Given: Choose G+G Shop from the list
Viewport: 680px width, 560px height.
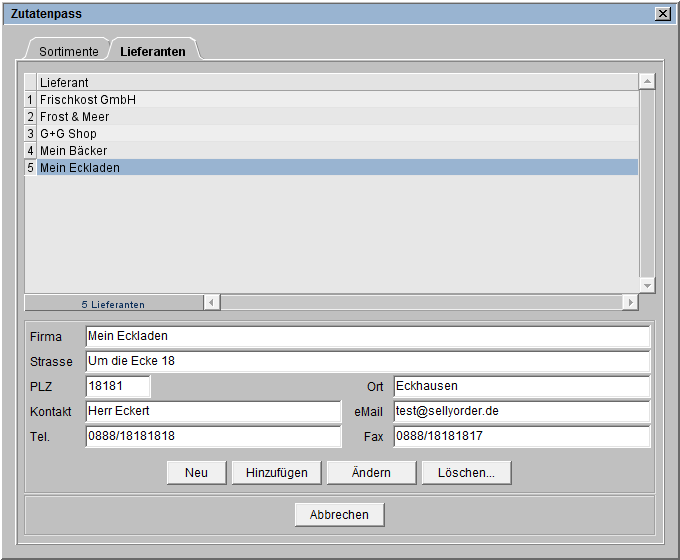Looking at the screenshot, I should click(x=68, y=134).
